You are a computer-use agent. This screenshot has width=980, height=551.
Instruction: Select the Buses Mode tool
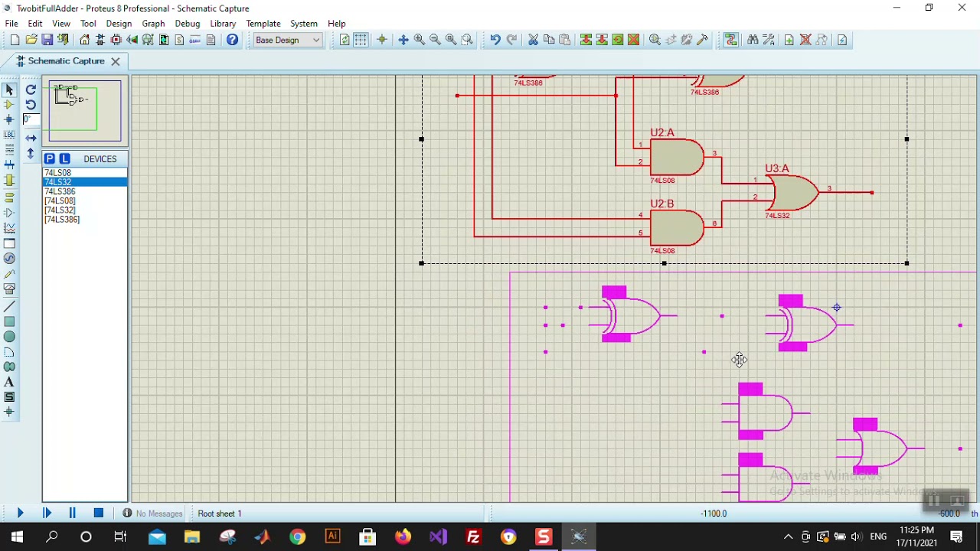click(x=9, y=165)
